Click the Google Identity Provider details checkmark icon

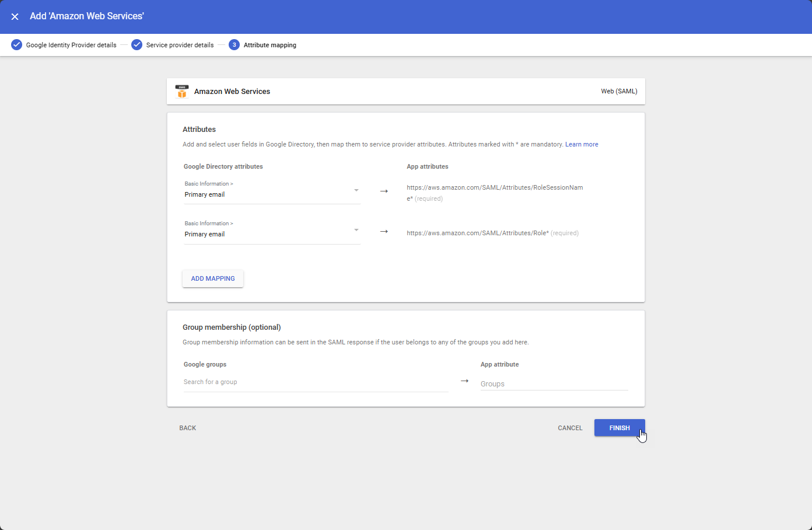click(x=17, y=45)
